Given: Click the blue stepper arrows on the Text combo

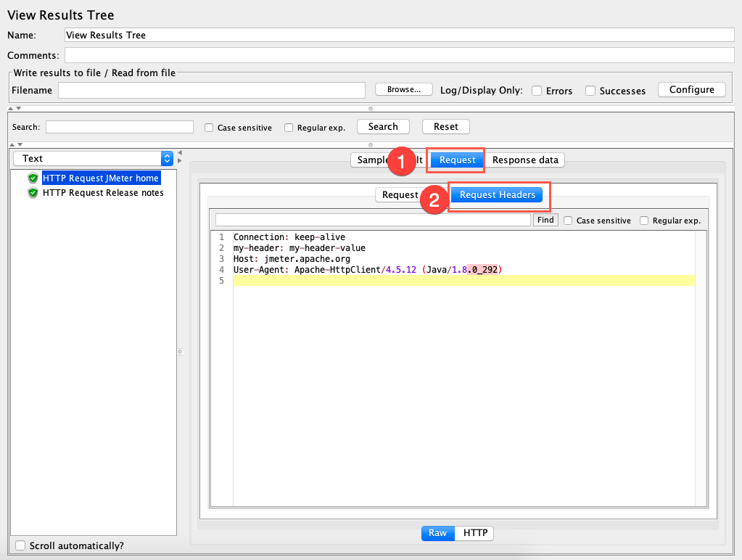Looking at the screenshot, I should [165, 158].
